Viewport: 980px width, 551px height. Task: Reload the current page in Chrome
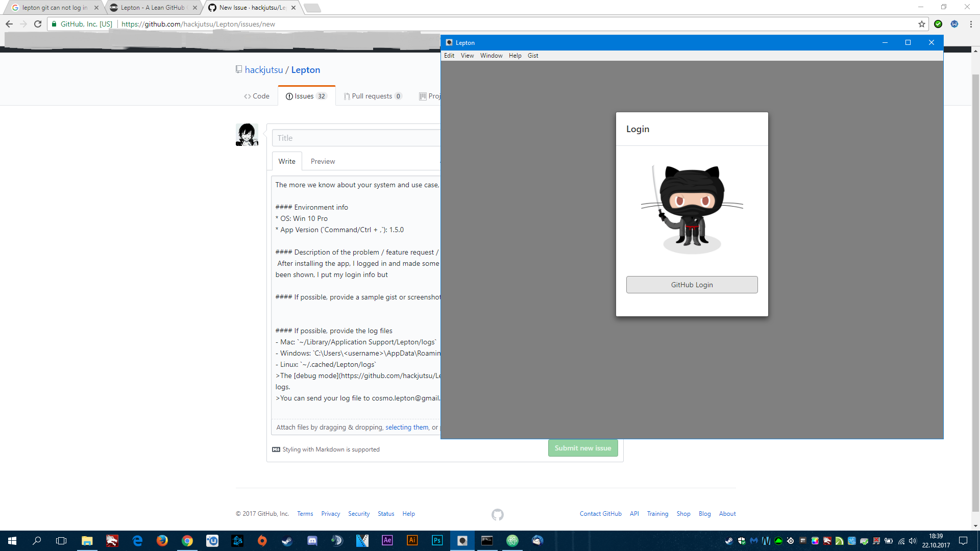pyautogui.click(x=38, y=23)
